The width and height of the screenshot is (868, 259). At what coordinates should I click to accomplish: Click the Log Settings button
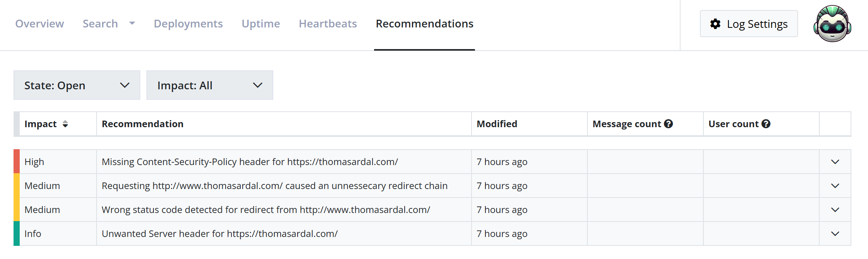pos(749,24)
